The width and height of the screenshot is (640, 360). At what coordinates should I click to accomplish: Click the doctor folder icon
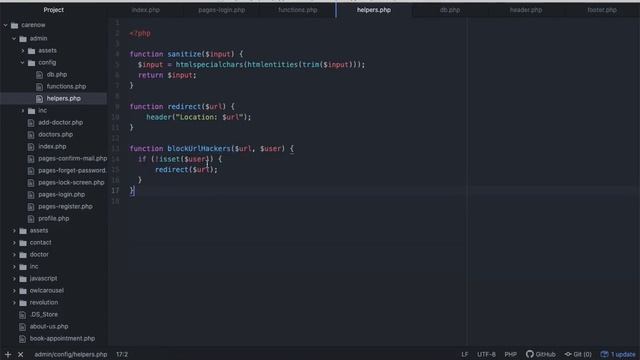tap(23, 255)
